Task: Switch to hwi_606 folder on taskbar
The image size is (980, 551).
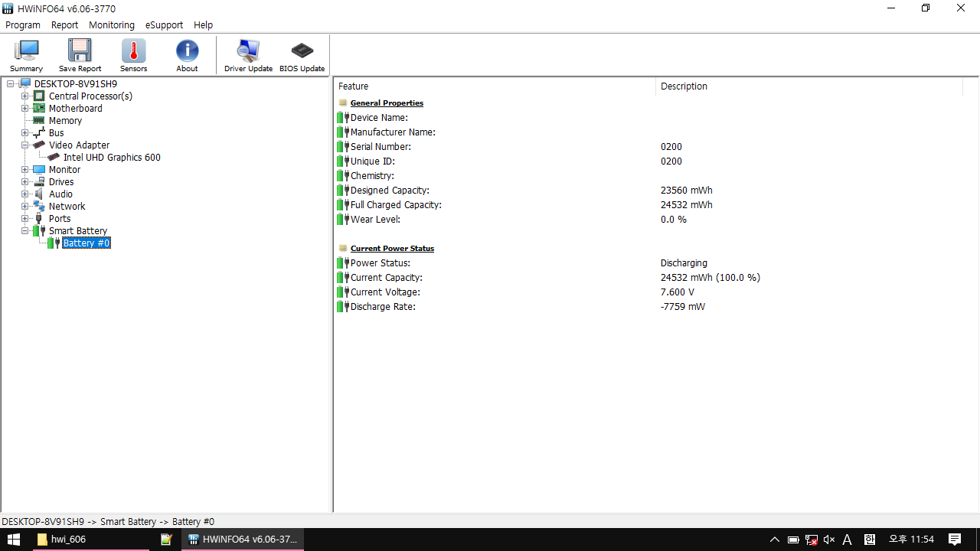Action: [x=90, y=540]
